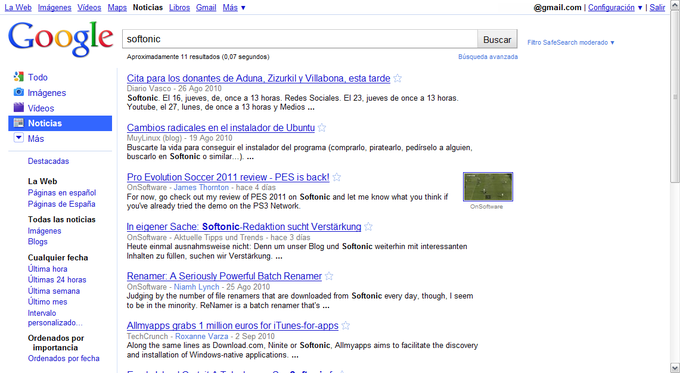Open Gmail in top navigation bar
Screen dimensions: 680x373
tap(206, 7)
